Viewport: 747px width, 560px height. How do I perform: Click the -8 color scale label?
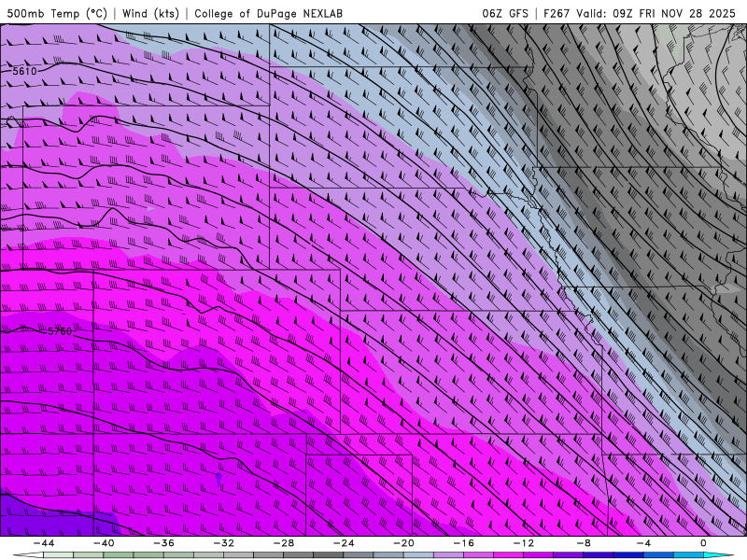[x=584, y=543]
